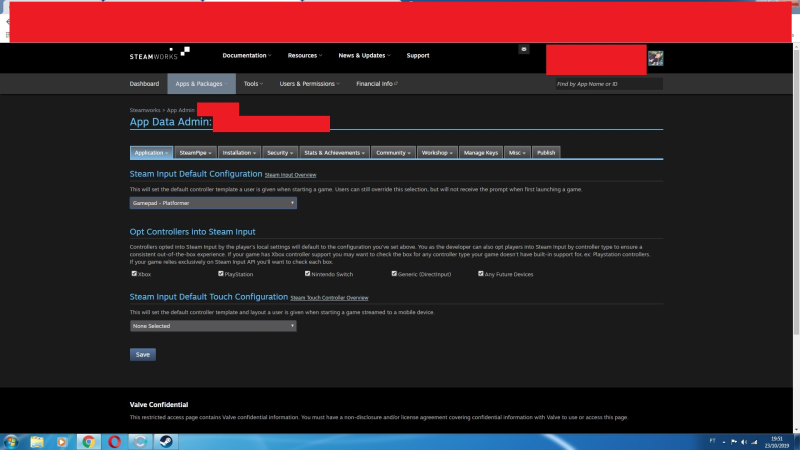
Task: Expand the SteamPipe tab dropdown
Action: [195, 153]
